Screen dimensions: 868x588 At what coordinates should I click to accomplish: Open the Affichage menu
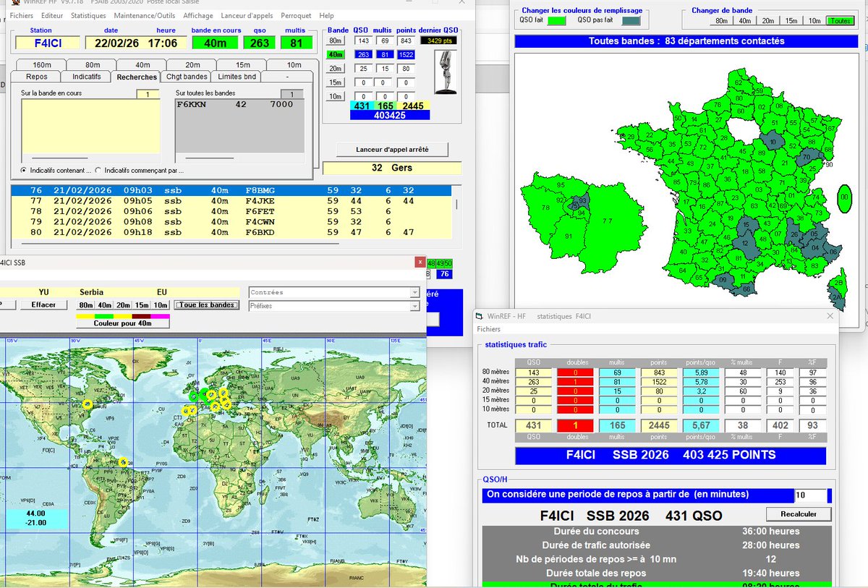point(198,15)
